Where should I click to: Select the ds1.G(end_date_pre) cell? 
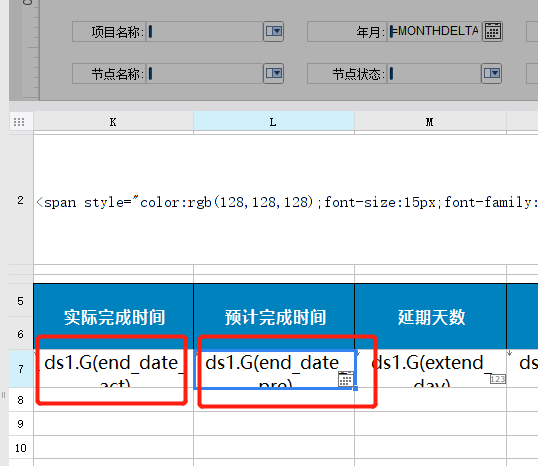[x=274, y=369]
